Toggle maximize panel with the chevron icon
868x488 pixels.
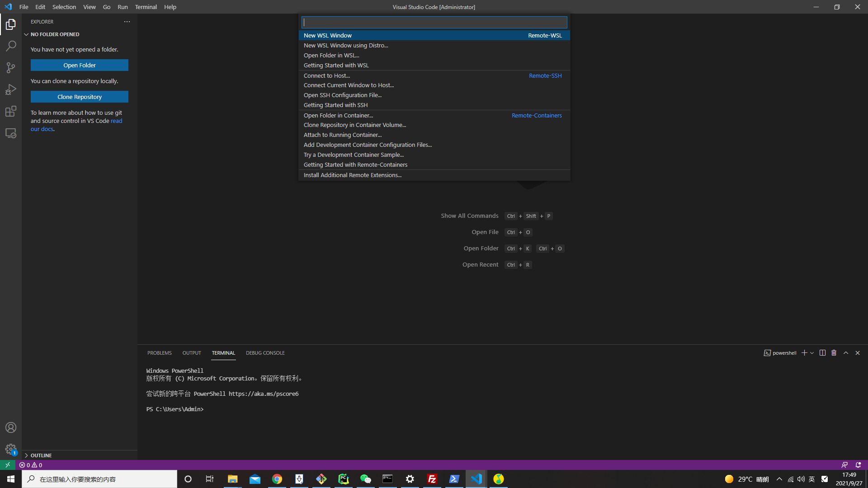pyautogui.click(x=845, y=353)
